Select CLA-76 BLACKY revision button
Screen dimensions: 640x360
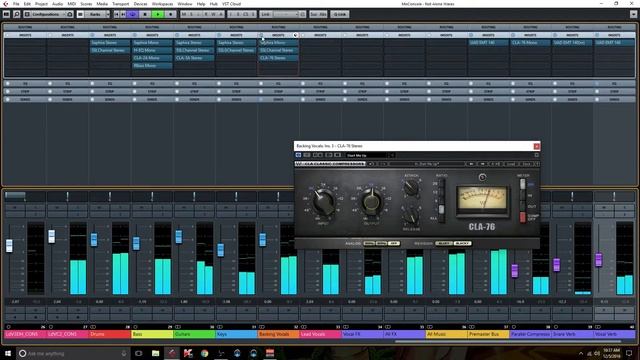[x=462, y=244]
